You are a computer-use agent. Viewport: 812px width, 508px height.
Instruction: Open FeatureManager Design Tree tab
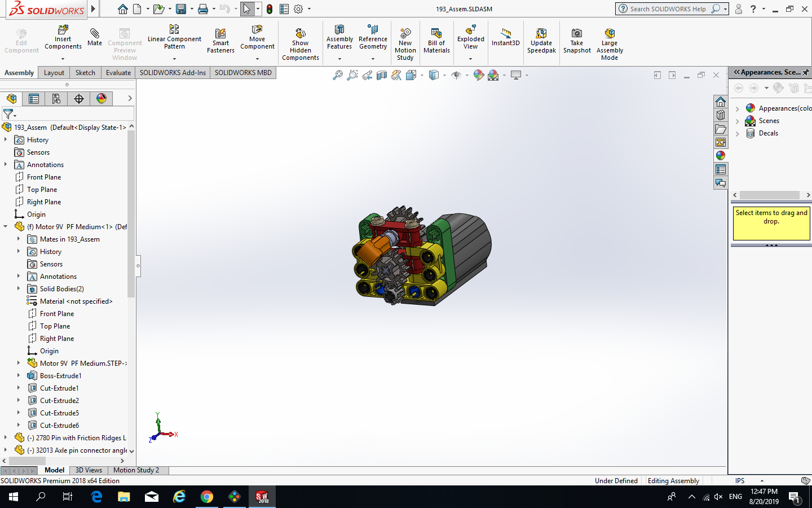[x=11, y=99]
